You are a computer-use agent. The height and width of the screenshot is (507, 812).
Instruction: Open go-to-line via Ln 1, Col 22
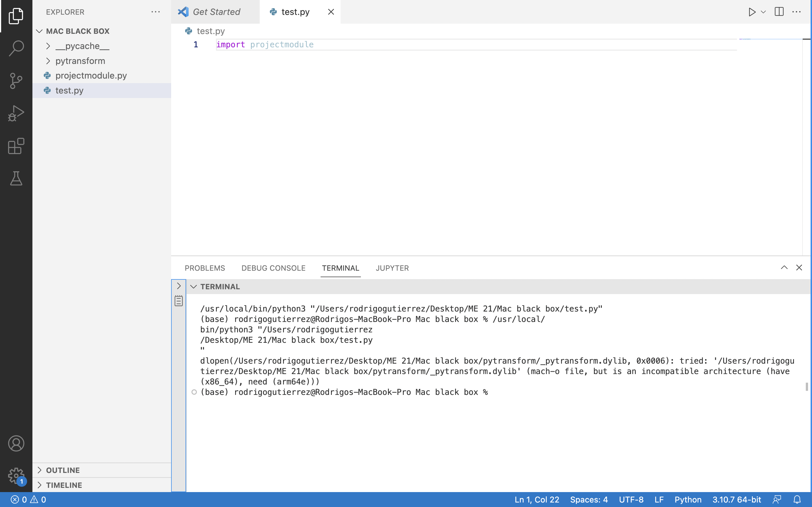tap(536, 499)
